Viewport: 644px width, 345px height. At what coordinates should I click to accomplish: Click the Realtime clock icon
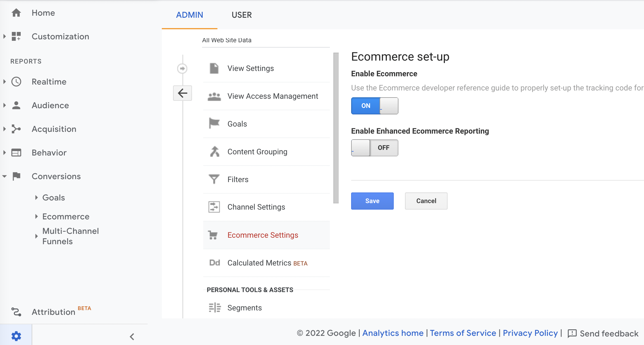[x=16, y=82]
